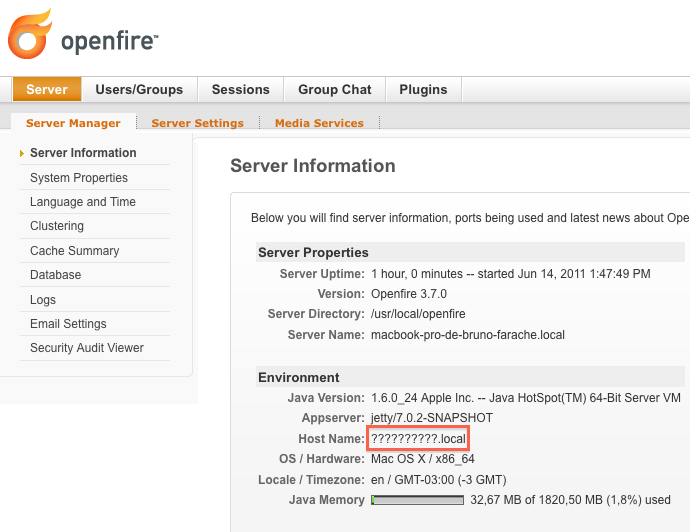The image size is (690, 532).
Task: View the Cache Summary
Action: coord(74,251)
